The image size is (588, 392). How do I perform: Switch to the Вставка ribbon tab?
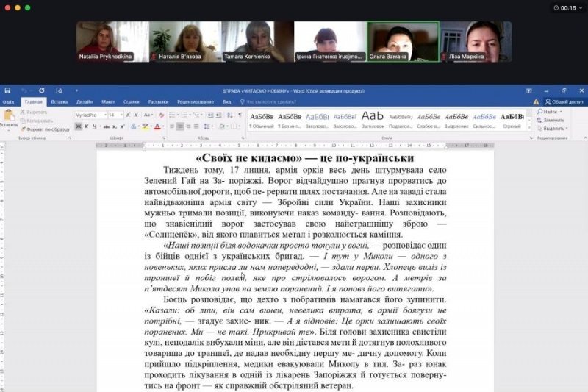pos(60,102)
